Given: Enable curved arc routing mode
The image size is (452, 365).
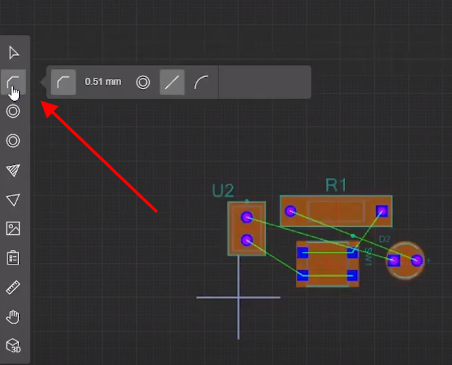Looking at the screenshot, I should 201,82.
